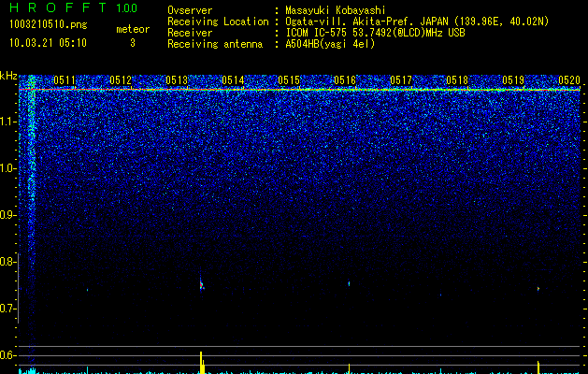Click the 0517 time marker
588x374 pixels.
click(x=401, y=80)
